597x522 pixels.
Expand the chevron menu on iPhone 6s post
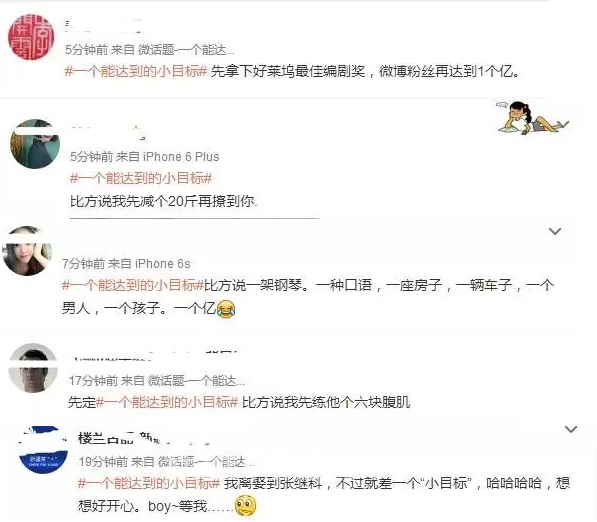pyautogui.click(x=555, y=231)
